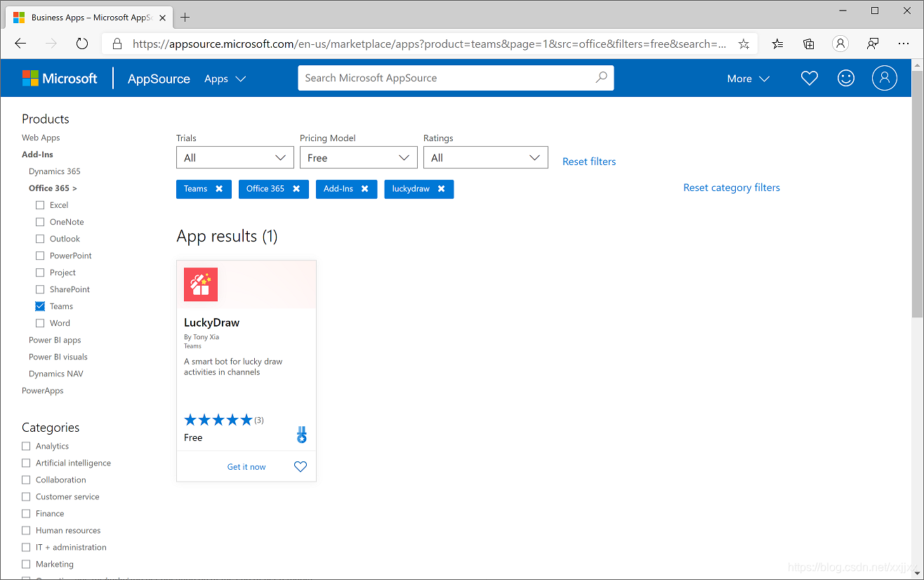Check the Finance category checkbox

coord(26,513)
